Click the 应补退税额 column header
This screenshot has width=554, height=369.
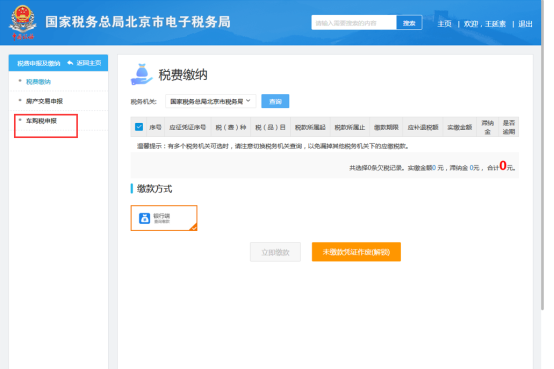click(x=423, y=127)
